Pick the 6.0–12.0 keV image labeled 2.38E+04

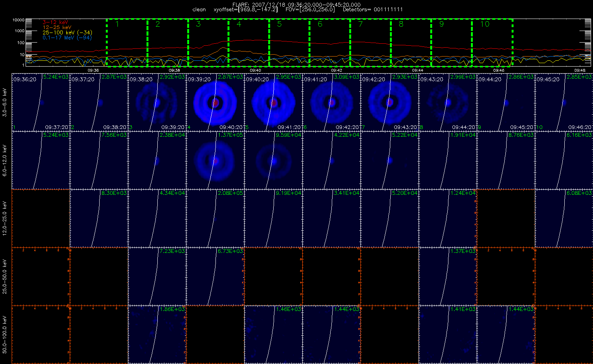tap(157, 160)
